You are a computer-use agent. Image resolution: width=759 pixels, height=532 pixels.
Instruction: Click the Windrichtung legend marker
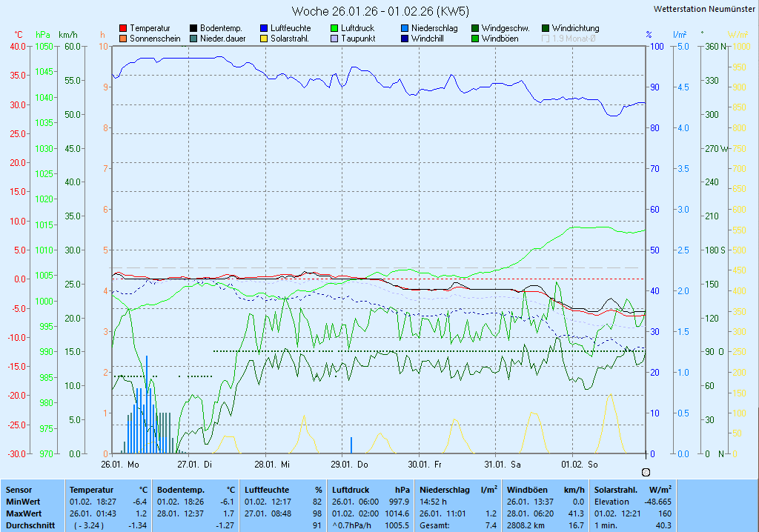pyautogui.click(x=546, y=28)
